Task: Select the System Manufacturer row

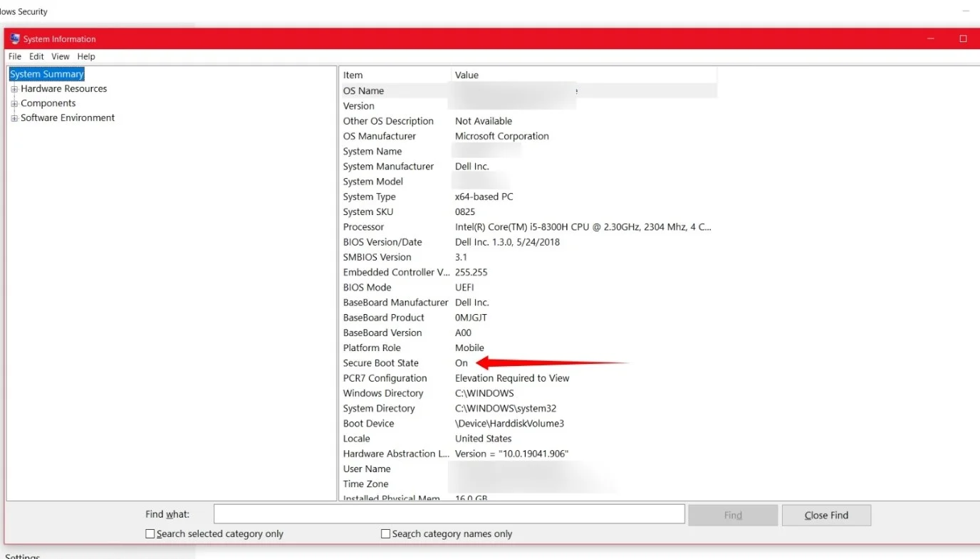Action: click(x=528, y=167)
